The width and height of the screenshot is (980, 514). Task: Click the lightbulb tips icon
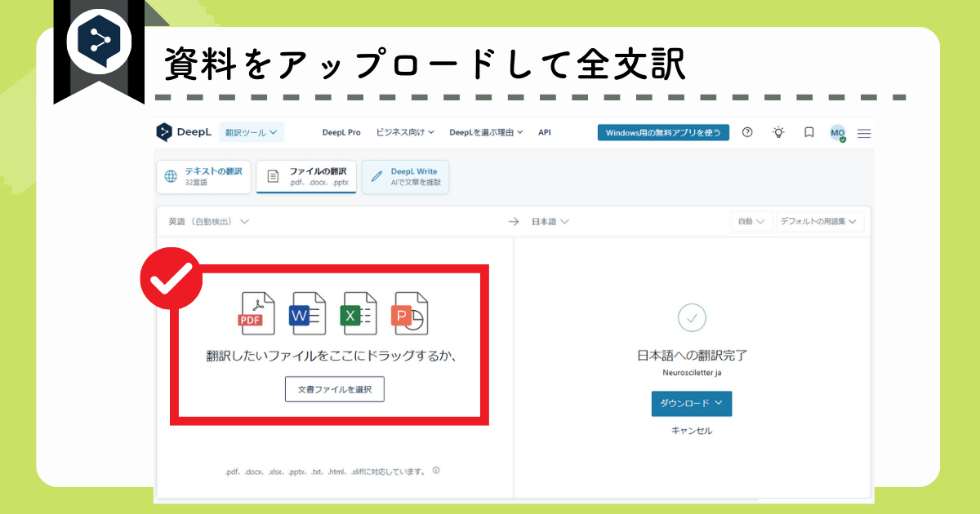pyautogui.click(x=779, y=132)
